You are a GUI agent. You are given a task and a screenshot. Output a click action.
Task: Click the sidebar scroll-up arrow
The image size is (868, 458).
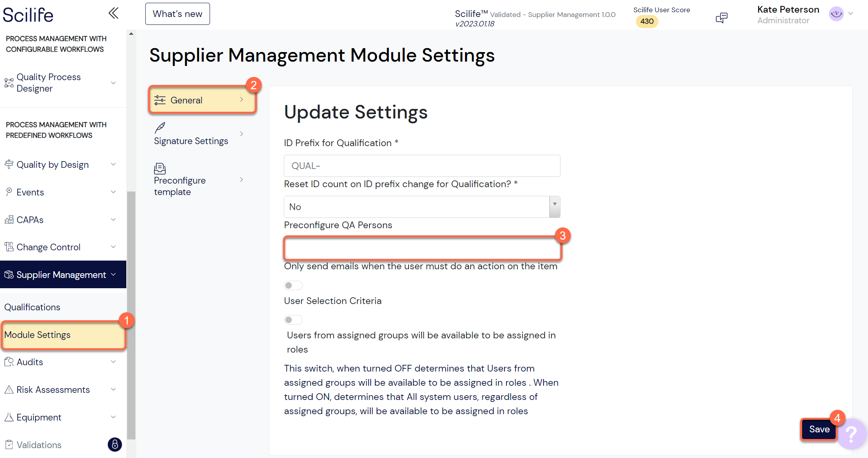click(x=131, y=34)
